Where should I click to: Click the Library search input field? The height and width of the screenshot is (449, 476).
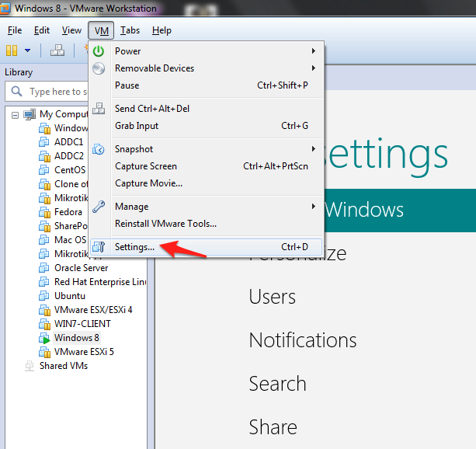[x=47, y=91]
